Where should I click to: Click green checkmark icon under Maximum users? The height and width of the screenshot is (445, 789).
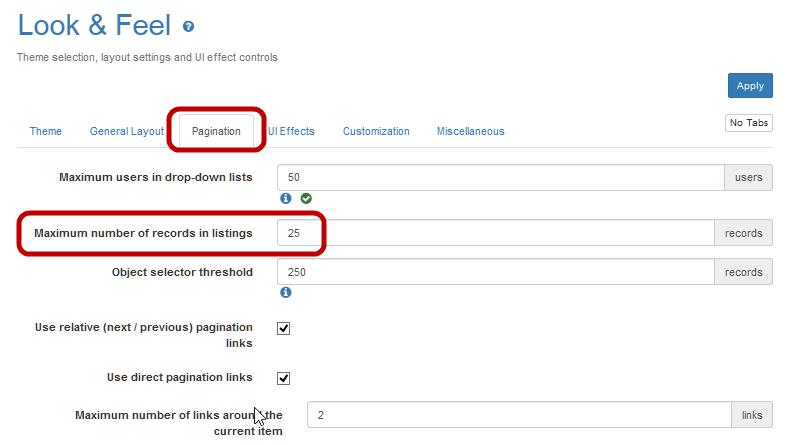point(306,198)
